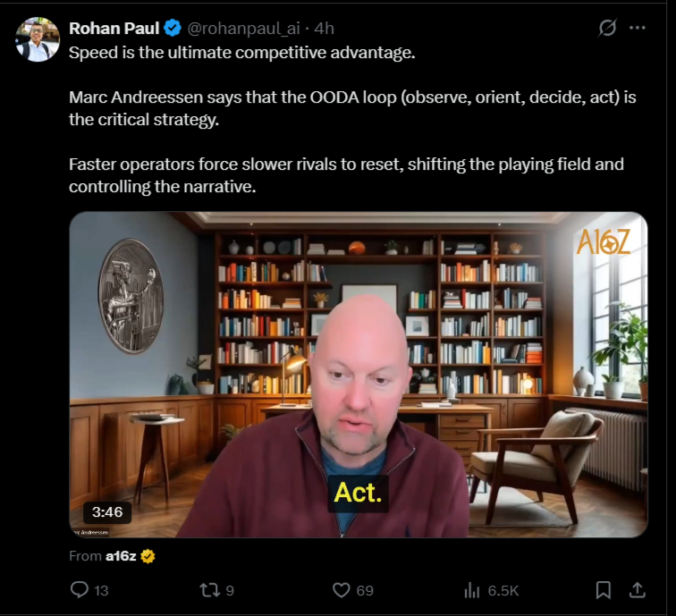This screenshot has width=676, height=616.
Task: Bookmark this post
Action: point(604,590)
